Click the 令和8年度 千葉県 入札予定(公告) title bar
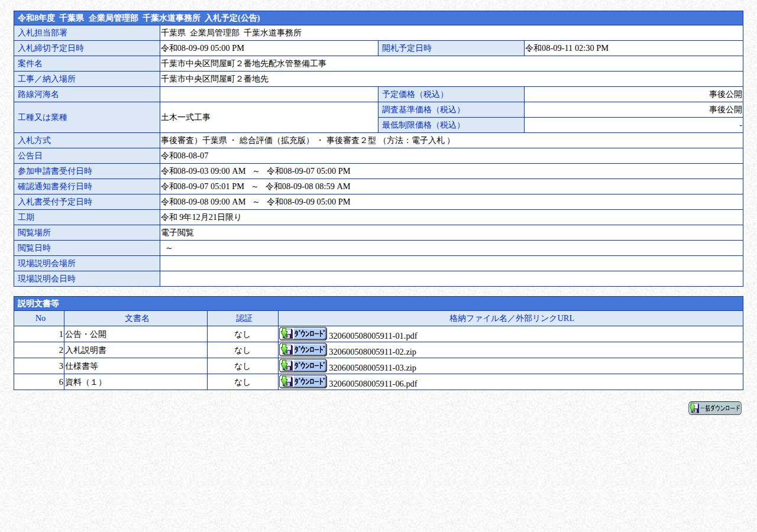This screenshot has height=532, width=757. pos(378,18)
